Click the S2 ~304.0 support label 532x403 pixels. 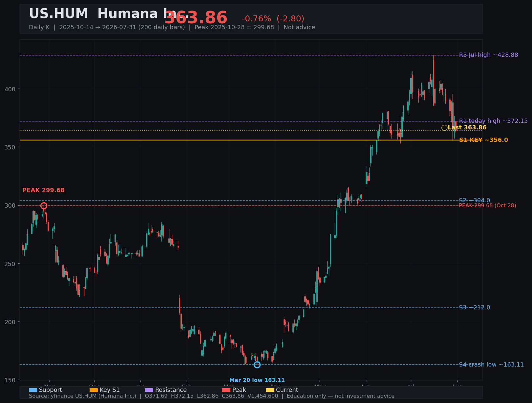[x=475, y=200]
